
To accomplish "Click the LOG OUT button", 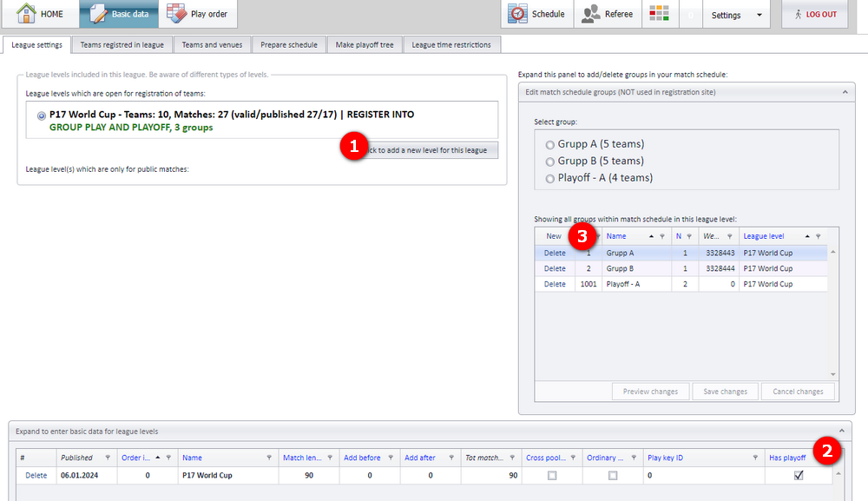I will (815, 15).
